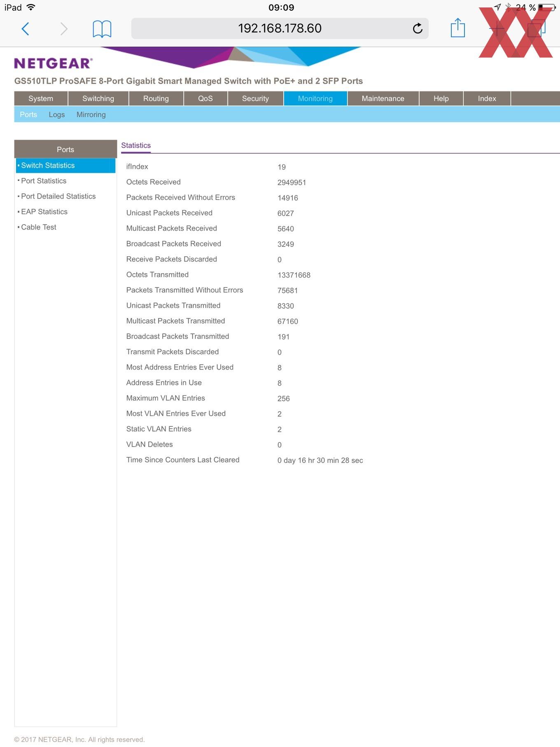Select the Mirroring submenu item
Screen dimensions: 560x747
[x=91, y=115]
